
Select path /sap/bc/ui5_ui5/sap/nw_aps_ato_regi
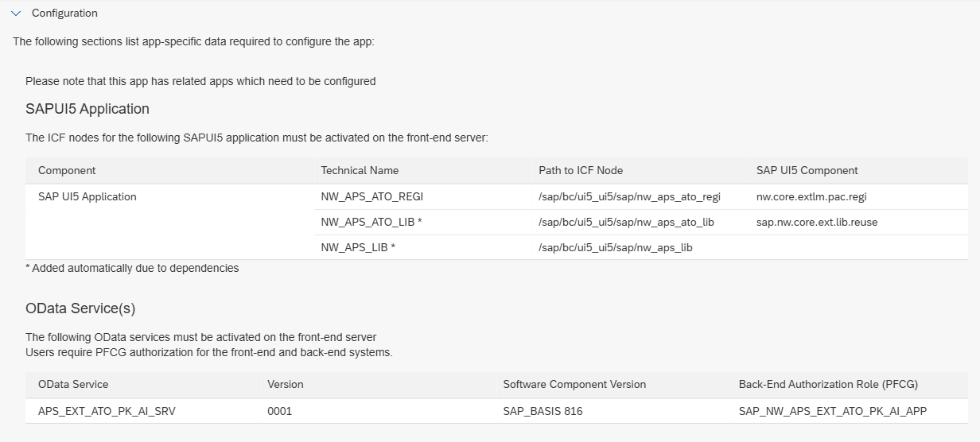629,196
